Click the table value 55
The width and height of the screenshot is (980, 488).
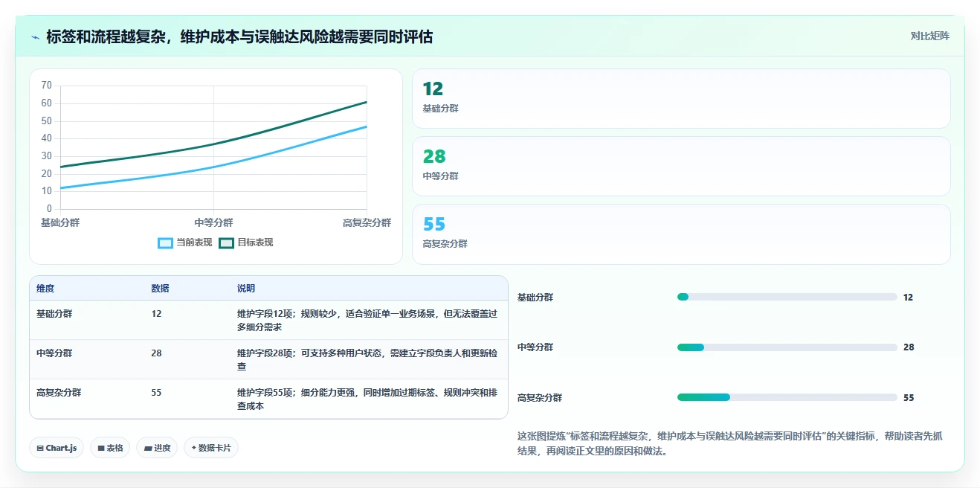(x=156, y=393)
